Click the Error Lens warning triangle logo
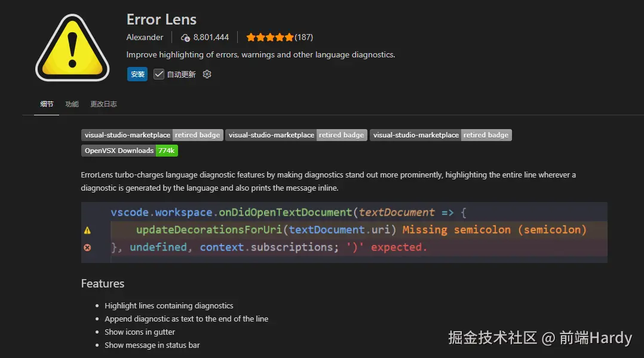The image size is (644, 358). click(x=72, y=48)
